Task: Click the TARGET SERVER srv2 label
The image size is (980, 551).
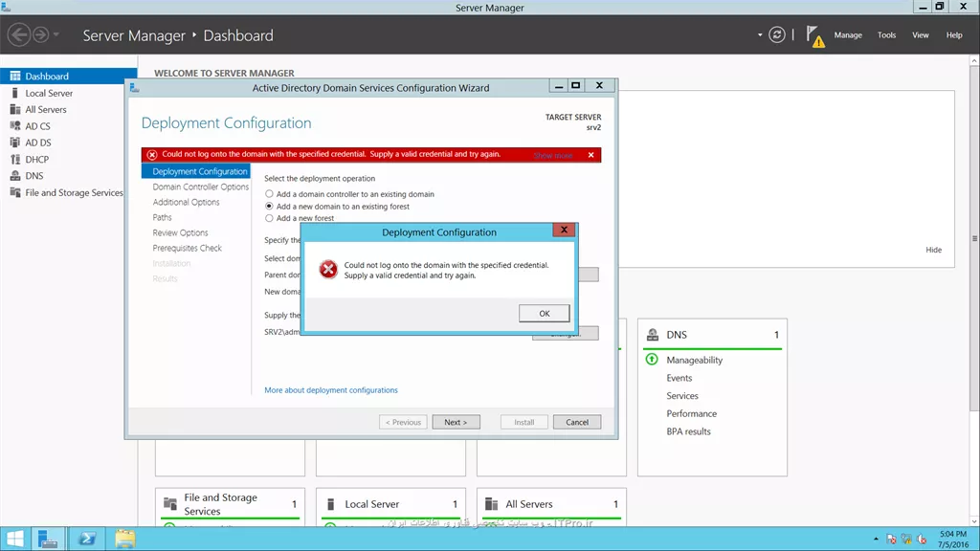Action: (x=573, y=121)
